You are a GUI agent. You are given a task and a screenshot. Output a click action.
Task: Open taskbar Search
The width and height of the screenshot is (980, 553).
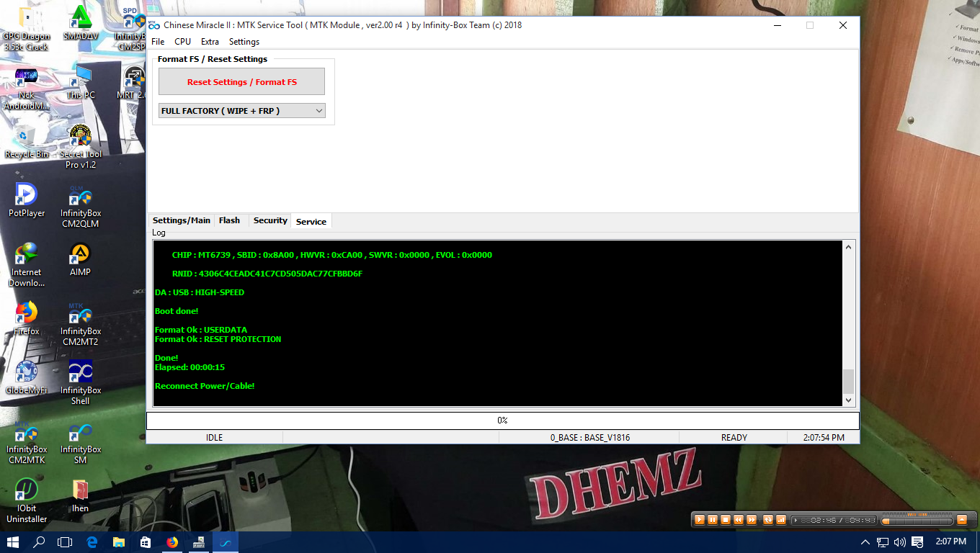pyautogui.click(x=39, y=542)
